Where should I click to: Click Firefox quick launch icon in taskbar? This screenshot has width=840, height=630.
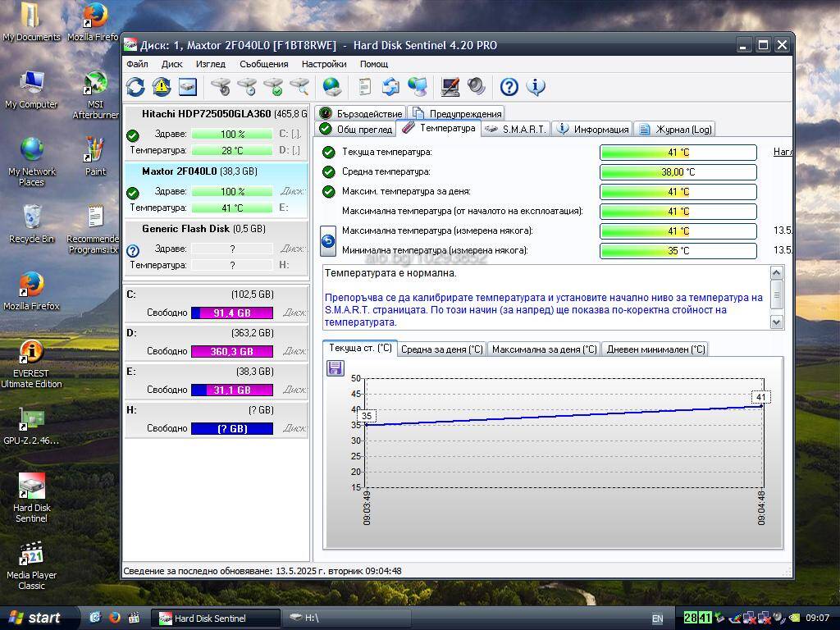pos(115,618)
